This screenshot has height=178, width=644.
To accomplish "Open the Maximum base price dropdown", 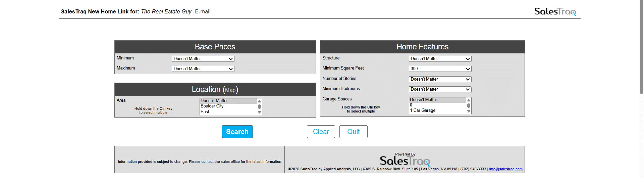I will tap(203, 69).
